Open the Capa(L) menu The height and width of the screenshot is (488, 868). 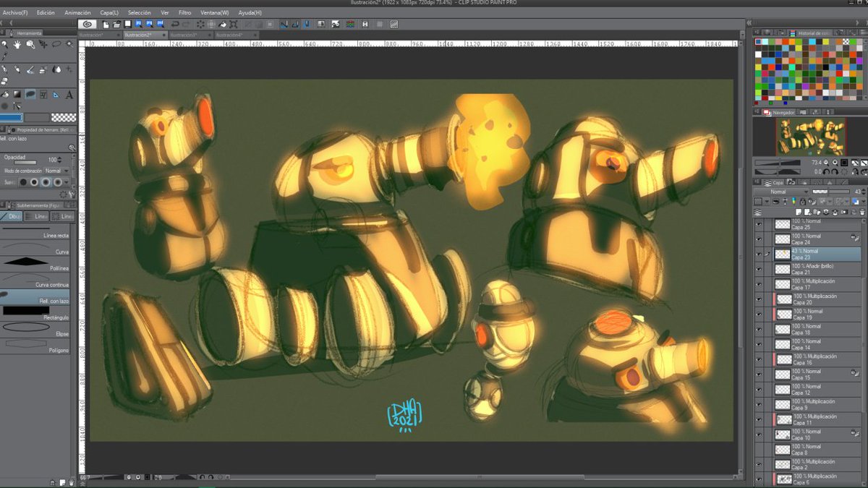pyautogui.click(x=110, y=12)
